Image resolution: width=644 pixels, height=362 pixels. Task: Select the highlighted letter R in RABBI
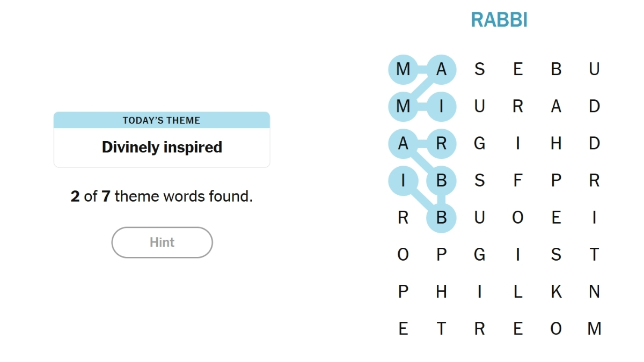click(441, 143)
